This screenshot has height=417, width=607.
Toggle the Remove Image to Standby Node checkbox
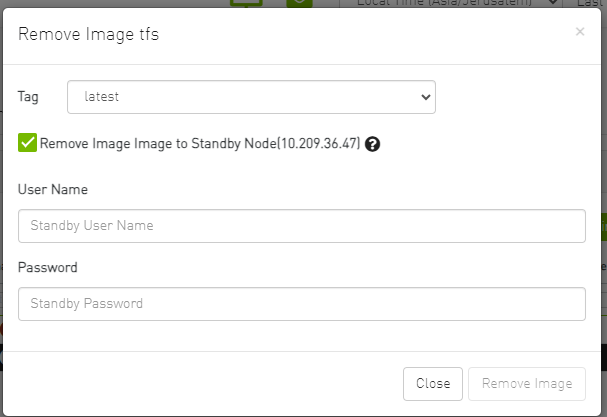(x=27, y=143)
